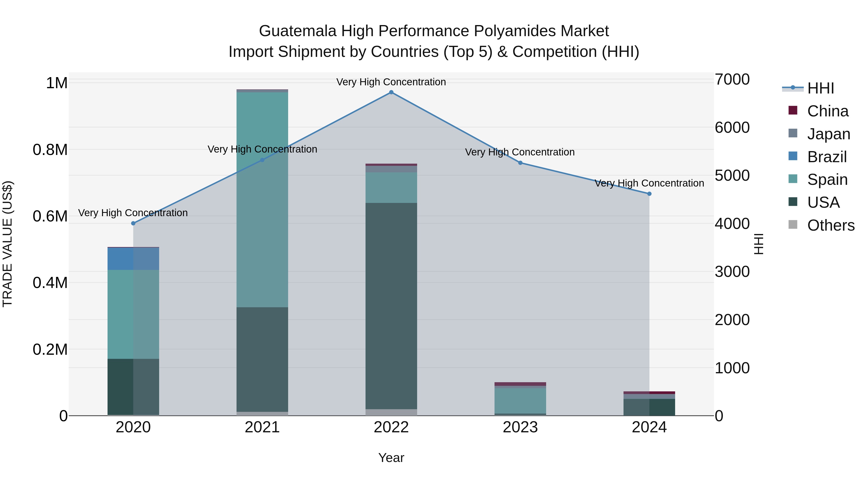Click the 5000 HHI axis tick

(732, 175)
